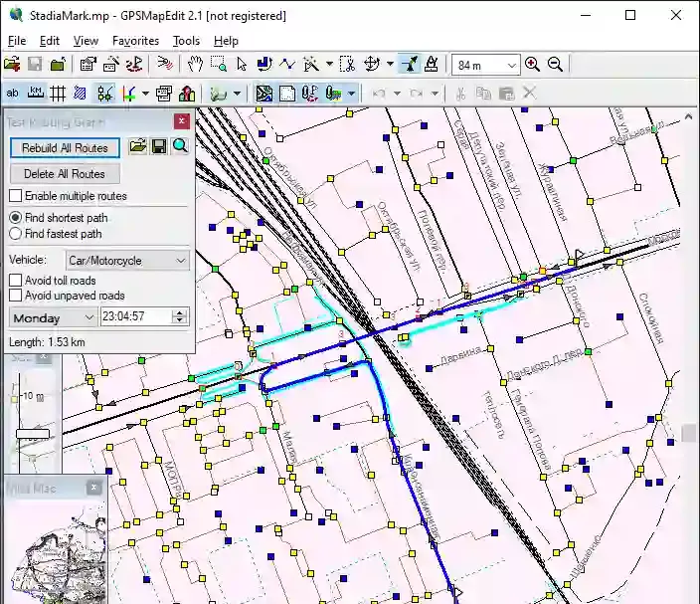Select the Ruler measurement tool
Image resolution: width=700 pixels, height=604 pixels.
pos(432,65)
